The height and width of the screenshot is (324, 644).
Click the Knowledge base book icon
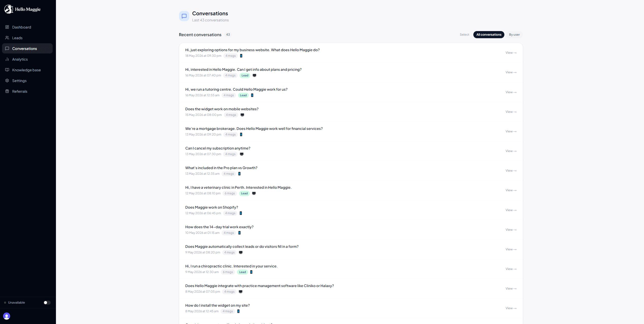coord(7,70)
